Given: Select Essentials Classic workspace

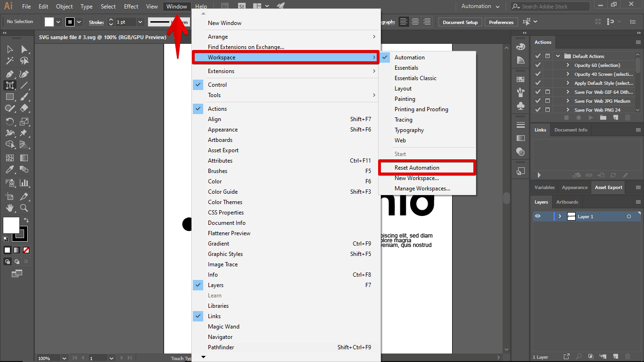Looking at the screenshot, I should pyautogui.click(x=415, y=78).
